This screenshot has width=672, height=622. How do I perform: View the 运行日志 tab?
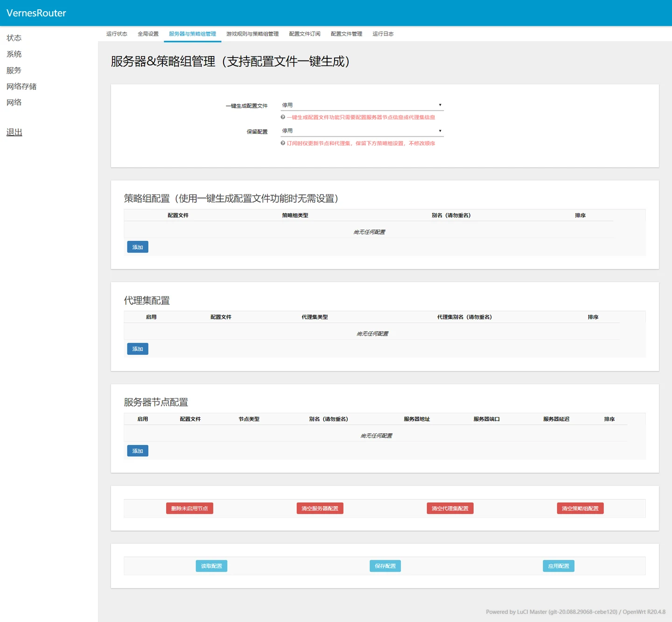point(383,34)
